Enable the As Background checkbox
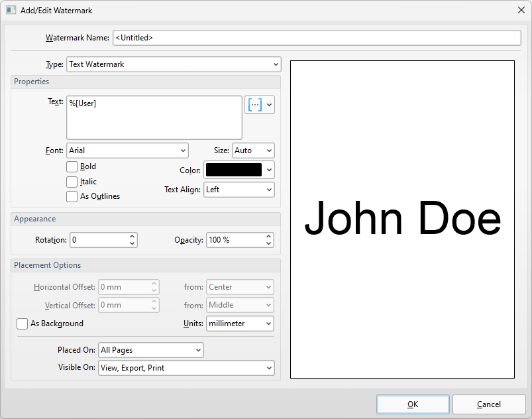The width and height of the screenshot is (532, 419). [x=22, y=324]
